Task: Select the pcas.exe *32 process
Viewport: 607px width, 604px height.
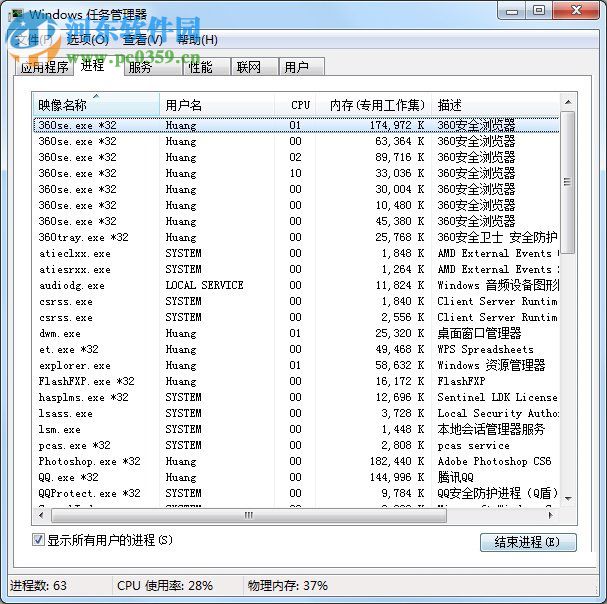Action: click(296, 445)
